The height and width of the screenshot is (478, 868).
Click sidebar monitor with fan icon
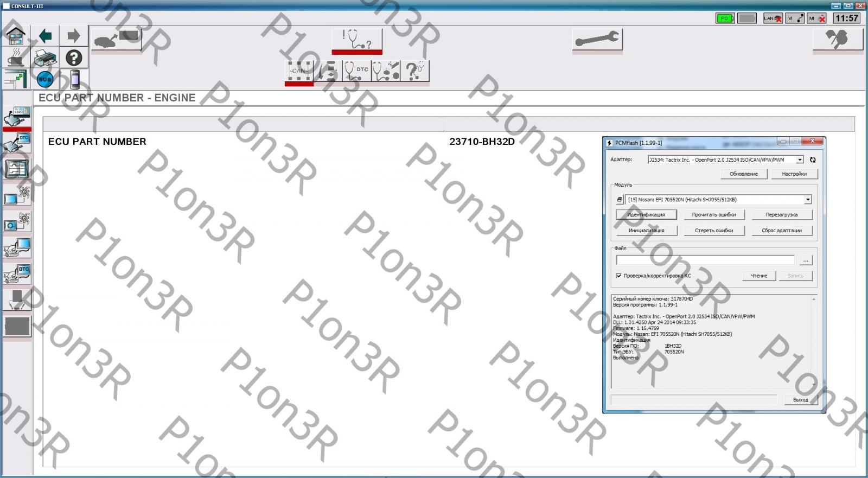pyautogui.click(x=17, y=196)
